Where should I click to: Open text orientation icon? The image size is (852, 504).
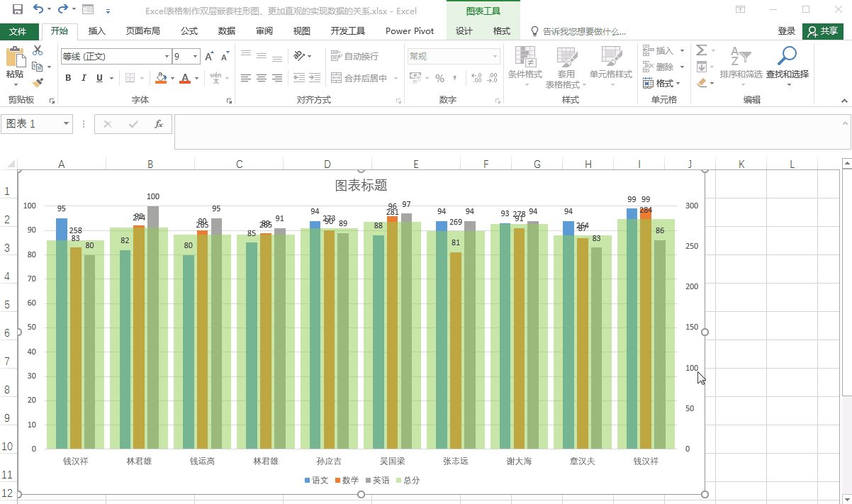(x=300, y=56)
